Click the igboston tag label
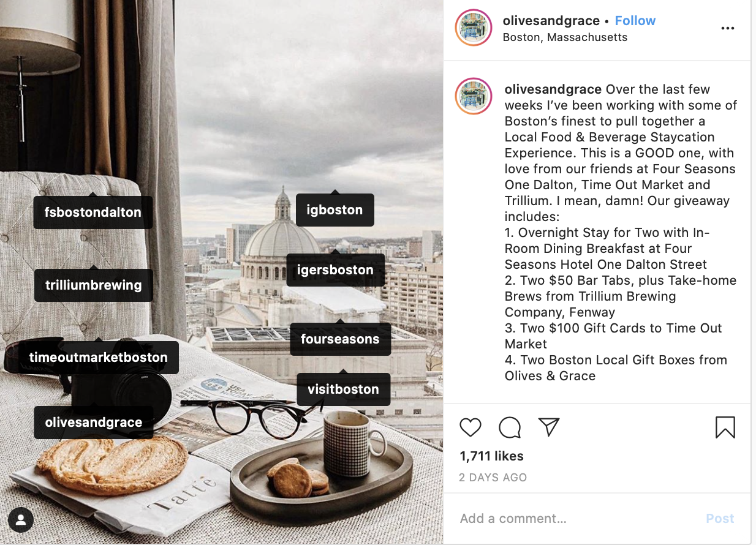 335,210
